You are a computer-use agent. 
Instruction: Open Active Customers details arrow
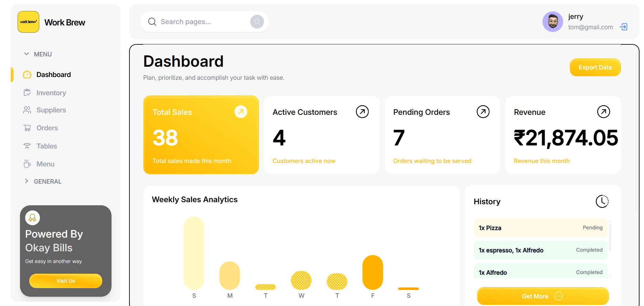[x=362, y=112]
